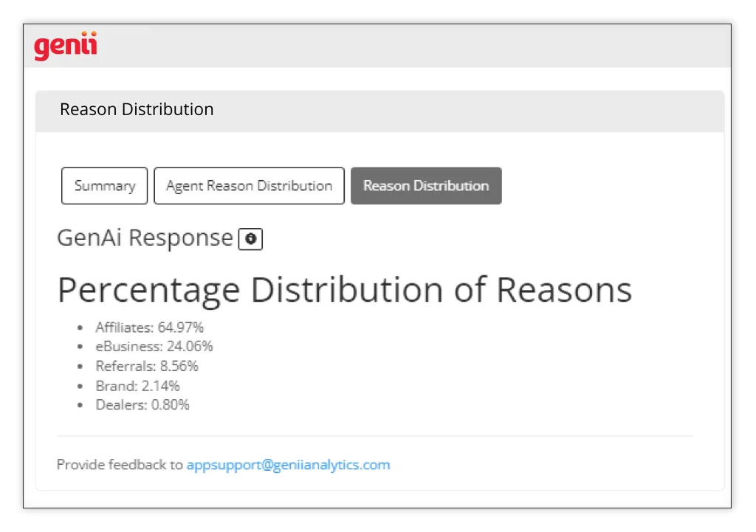Screen dimensions: 756x532
Task: Switch to Agent Reason Distribution tab
Action: (x=249, y=186)
